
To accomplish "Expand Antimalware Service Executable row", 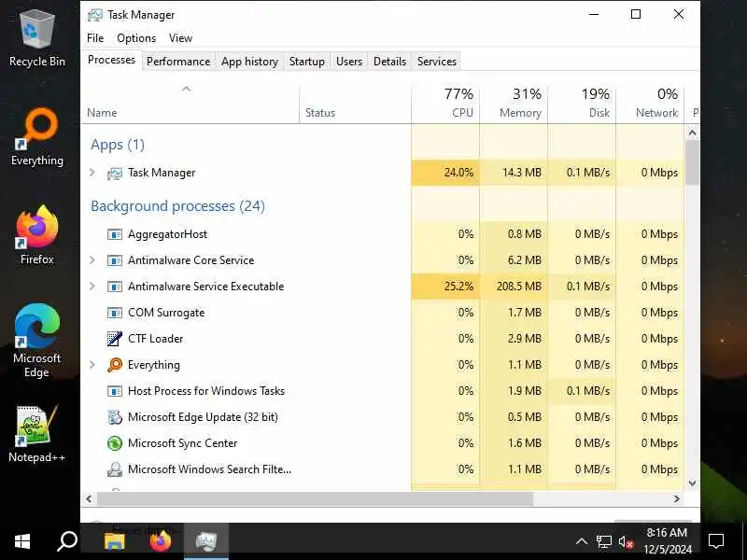I will click(x=92, y=287).
